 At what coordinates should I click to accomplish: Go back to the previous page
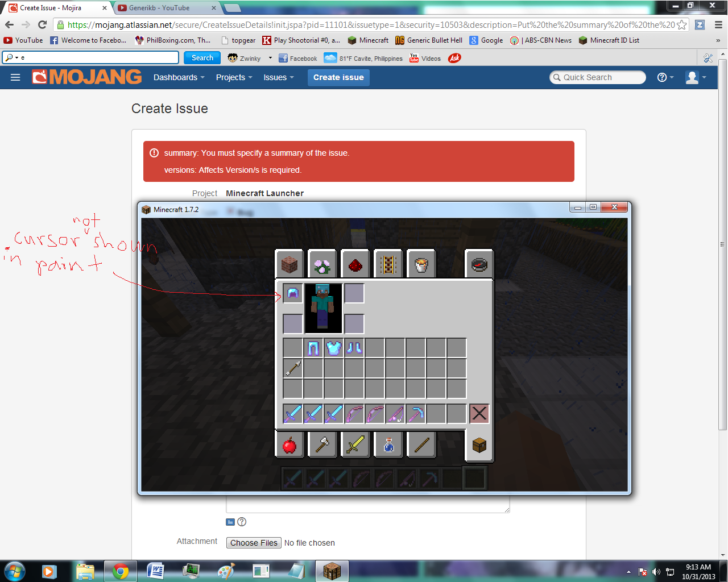click(x=9, y=24)
